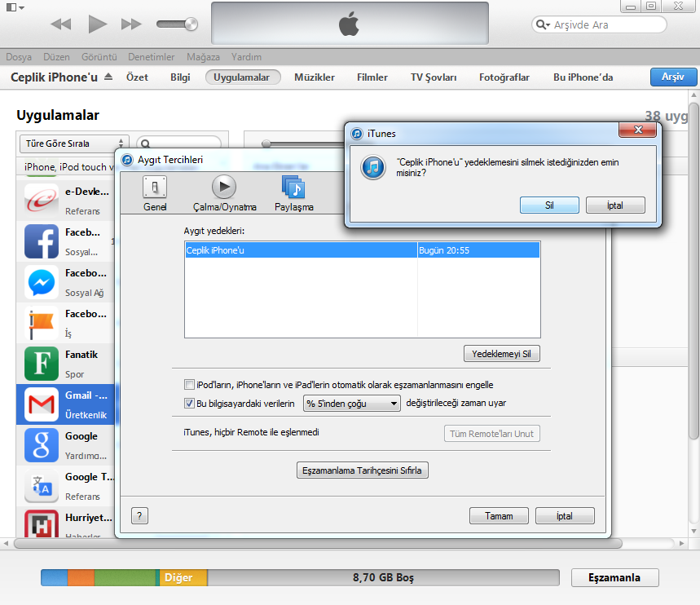Switch to the Fotoğraflar tab
Image resolution: width=700 pixels, height=605 pixels.
coord(504,77)
